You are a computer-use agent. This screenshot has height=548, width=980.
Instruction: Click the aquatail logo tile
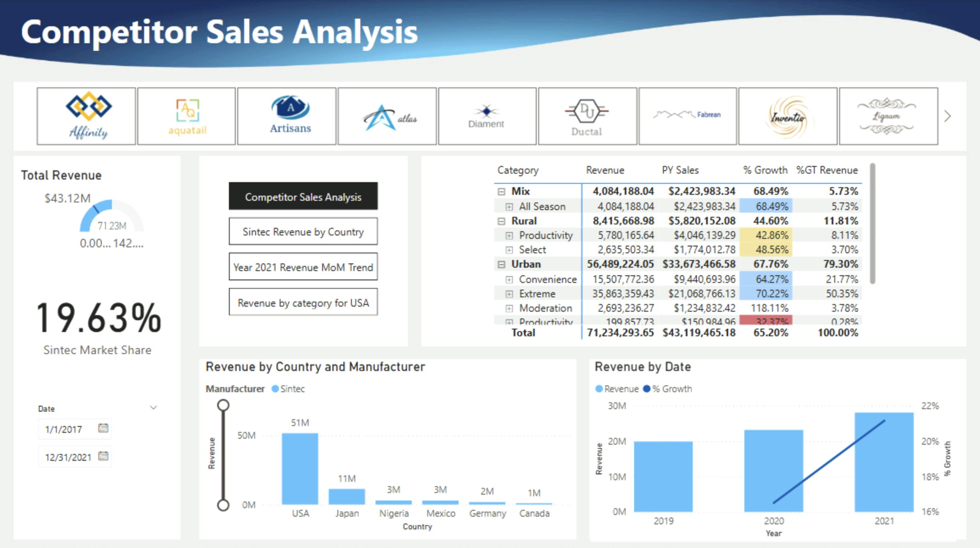(x=187, y=116)
